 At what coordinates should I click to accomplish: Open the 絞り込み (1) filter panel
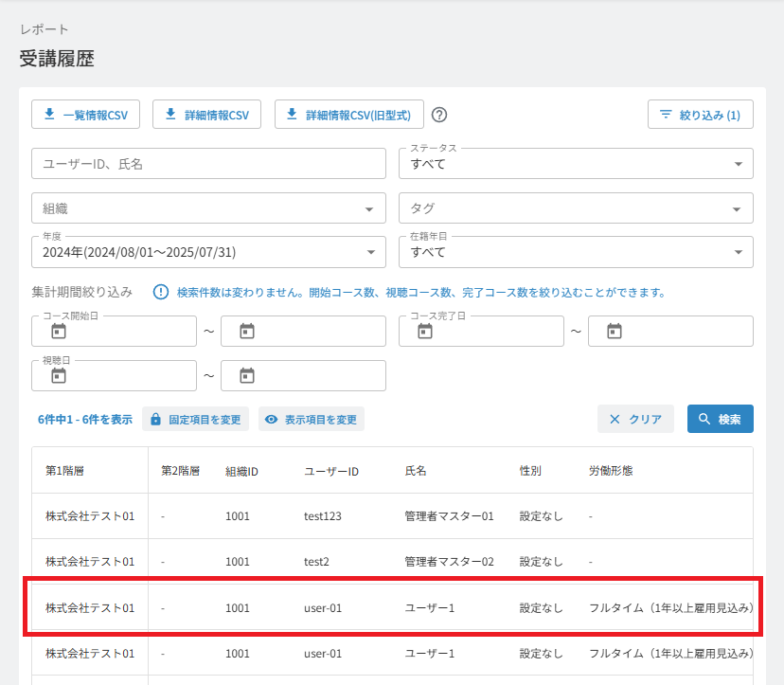[700, 115]
